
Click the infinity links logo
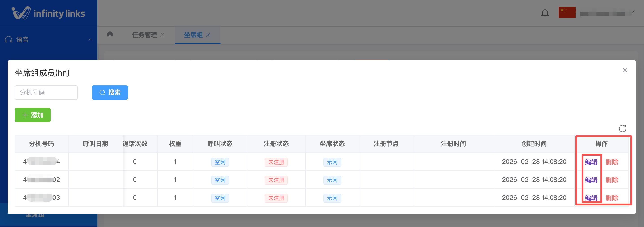click(48, 13)
